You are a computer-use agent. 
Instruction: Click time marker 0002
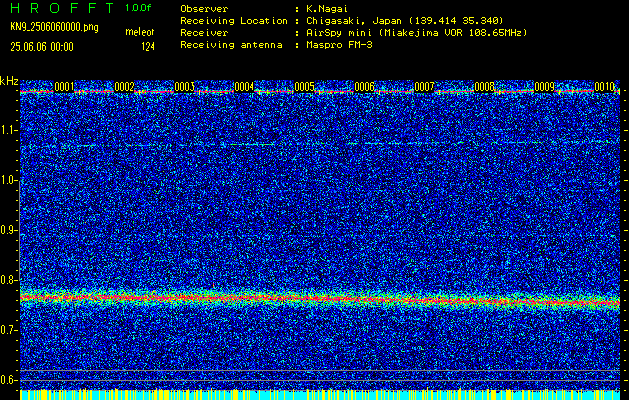pos(124,87)
